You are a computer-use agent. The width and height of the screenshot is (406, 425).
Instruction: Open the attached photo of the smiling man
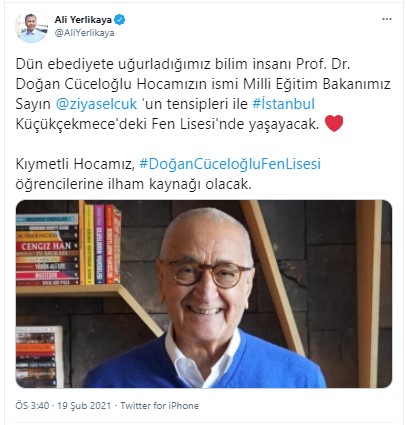[x=204, y=294]
